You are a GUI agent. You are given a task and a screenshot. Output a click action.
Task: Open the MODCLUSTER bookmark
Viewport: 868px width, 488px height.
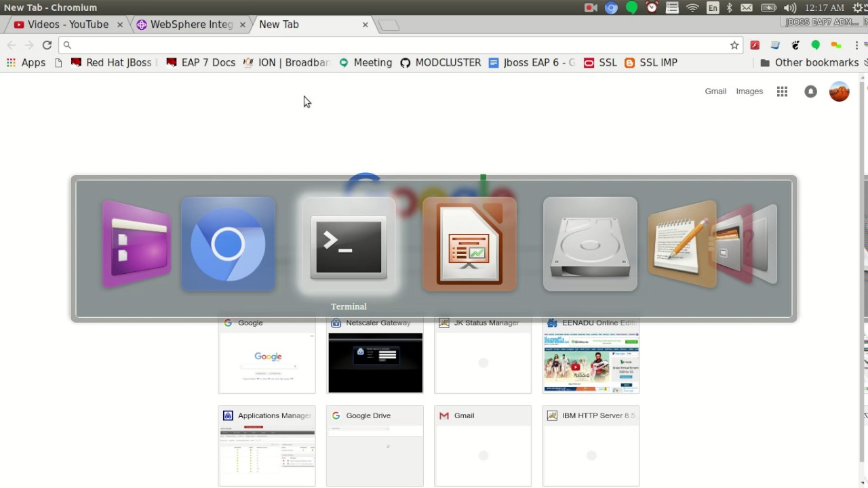(x=441, y=62)
